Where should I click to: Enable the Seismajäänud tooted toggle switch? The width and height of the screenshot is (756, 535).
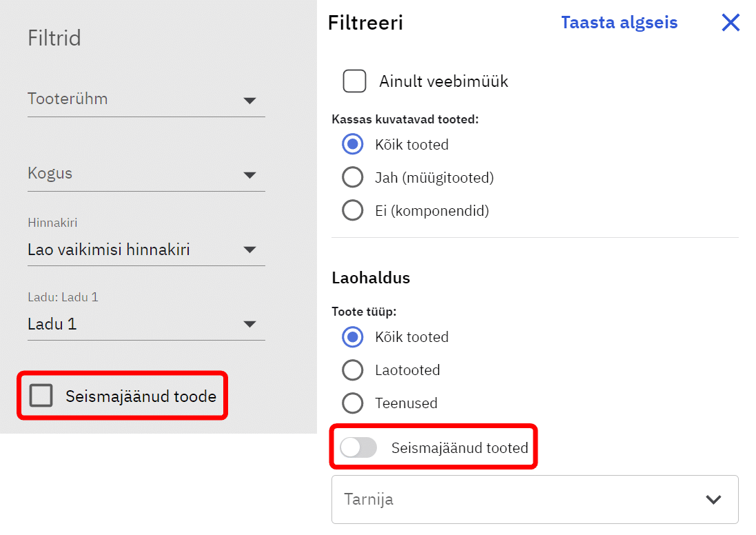pyautogui.click(x=358, y=448)
